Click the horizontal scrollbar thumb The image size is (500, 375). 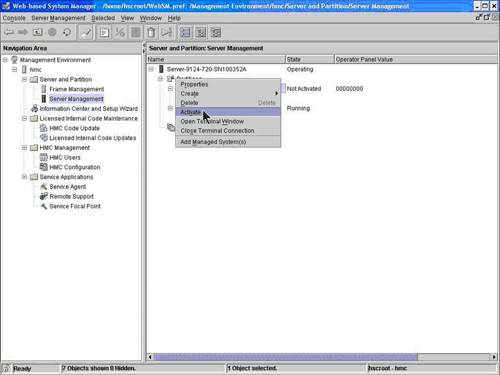[285, 357]
